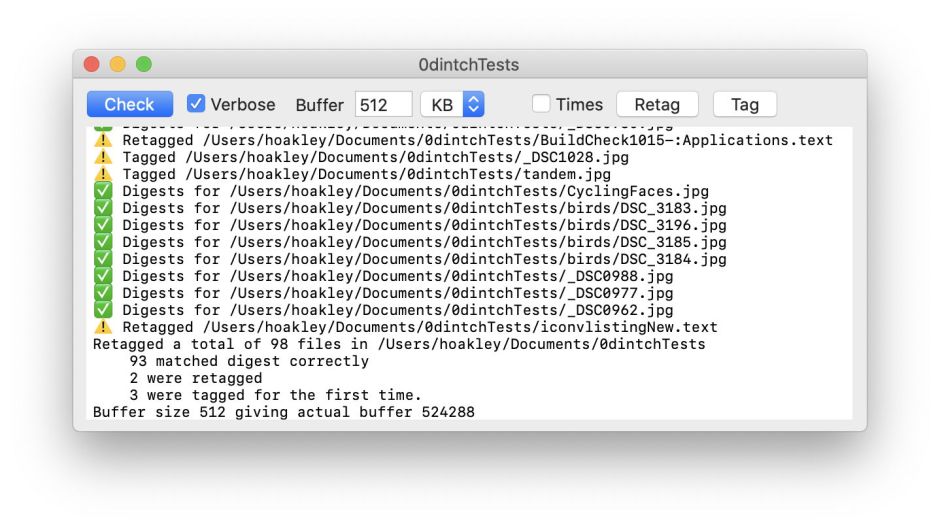Click the Buffer size input field
This screenshot has width=940, height=528.
pos(384,104)
